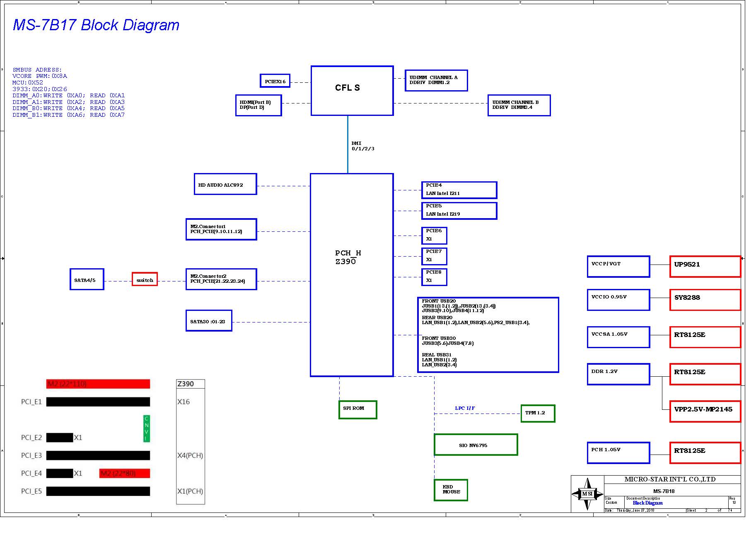Click the PCI_E4 slot label
The height and width of the screenshot is (534, 756).
click(x=31, y=473)
